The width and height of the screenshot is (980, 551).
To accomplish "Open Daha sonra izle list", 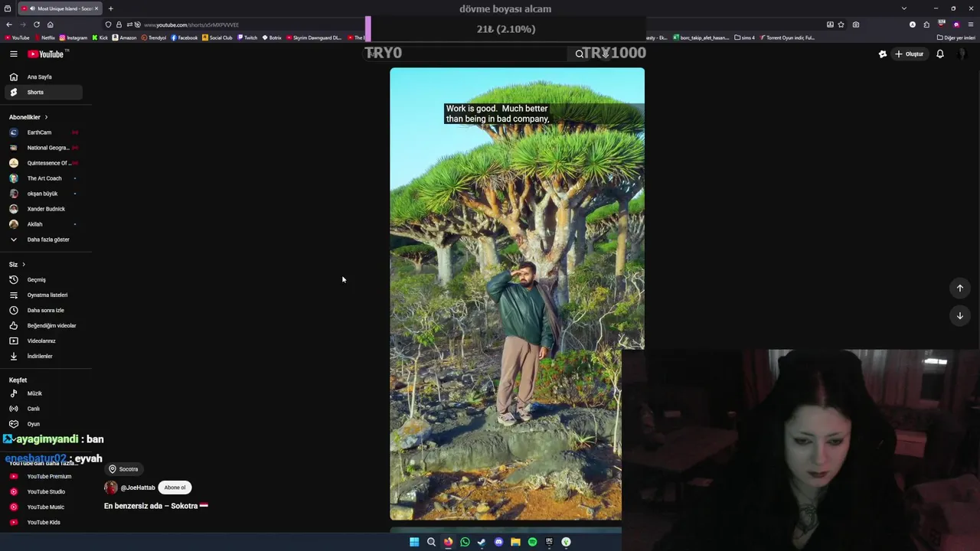I will point(43,310).
